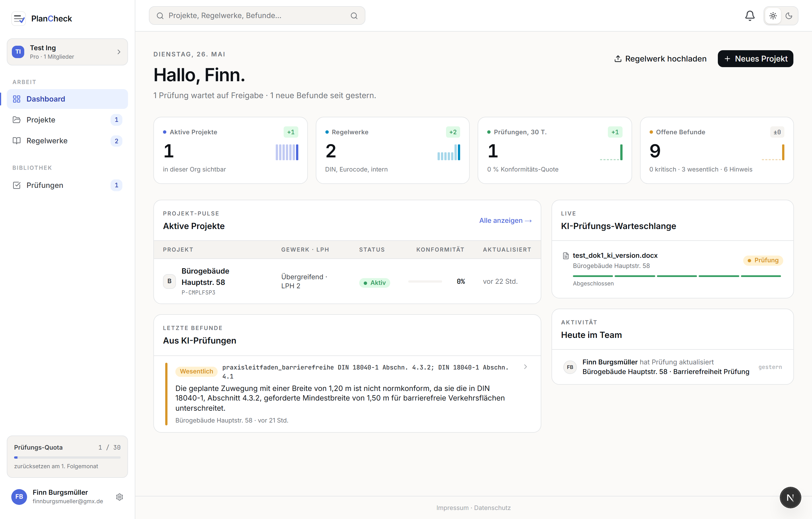Open test_dok1_ki_version.docx in queue
Screen dimensions: 812x519
(x=672, y=269)
